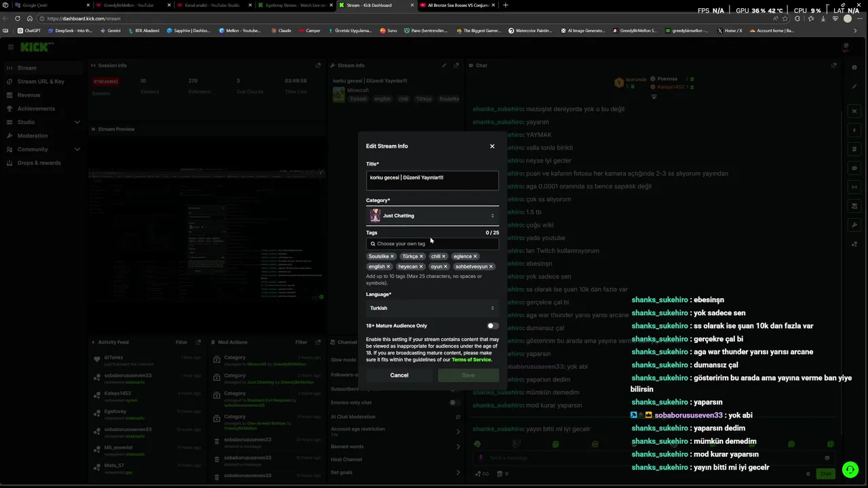Close the Edit Stream Info dialog
The width and height of the screenshot is (868, 488).
492,146
